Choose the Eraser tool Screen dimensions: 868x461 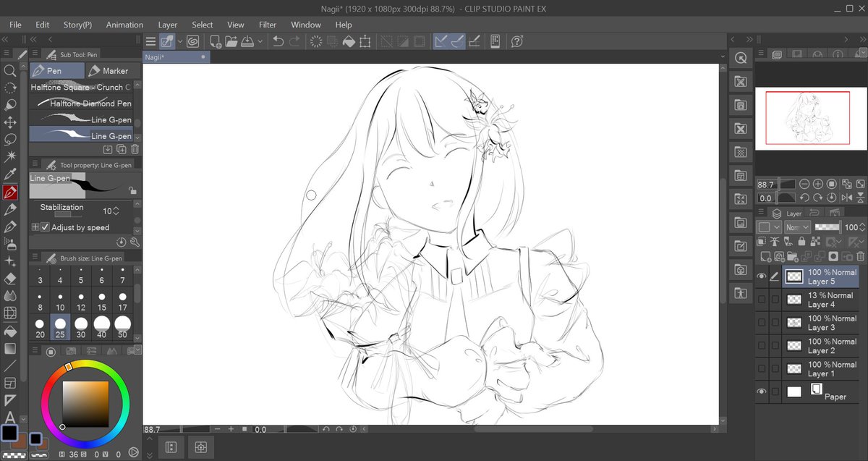(x=10, y=279)
